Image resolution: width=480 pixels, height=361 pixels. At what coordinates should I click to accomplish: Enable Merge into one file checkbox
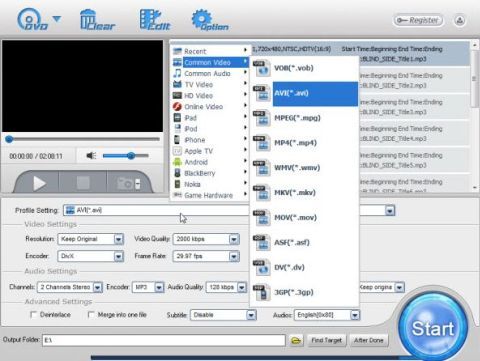click(x=91, y=315)
